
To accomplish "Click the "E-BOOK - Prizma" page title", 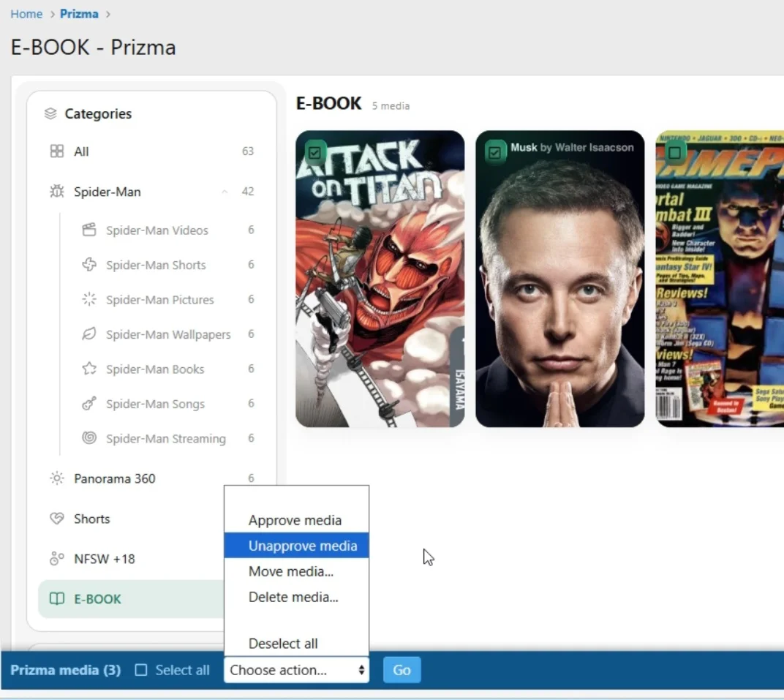I will coord(94,48).
